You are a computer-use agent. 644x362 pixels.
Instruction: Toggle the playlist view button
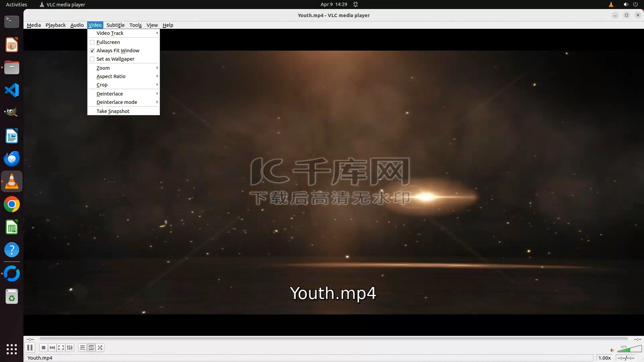pos(82,348)
